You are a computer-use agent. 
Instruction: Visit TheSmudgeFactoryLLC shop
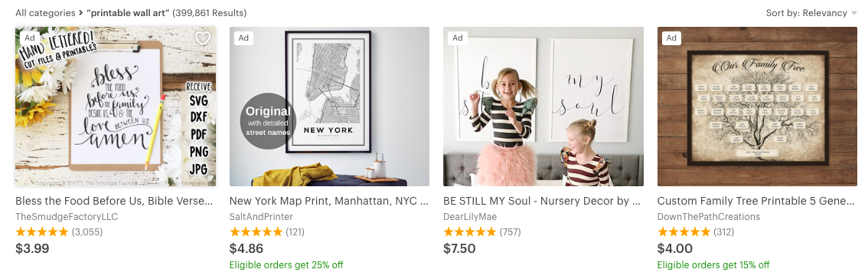click(x=67, y=217)
